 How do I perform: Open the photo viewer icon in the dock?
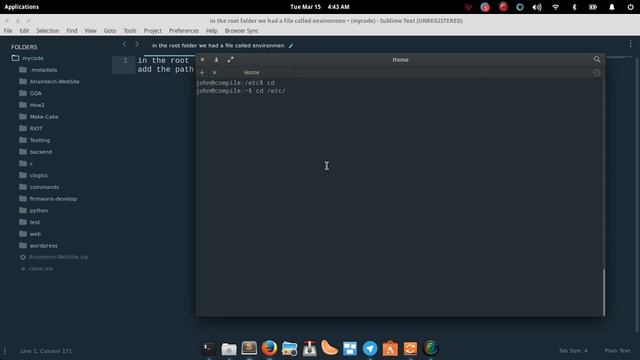coord(289,349)
